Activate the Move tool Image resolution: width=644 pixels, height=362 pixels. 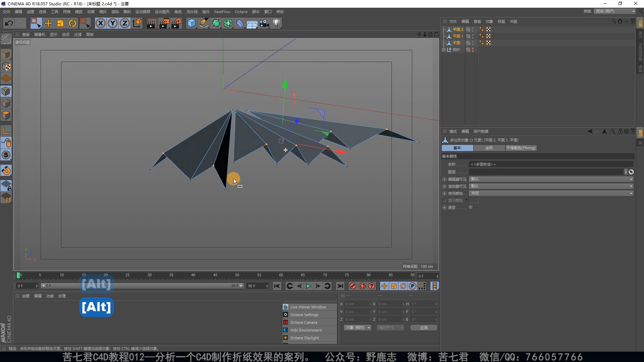point(48,23)
